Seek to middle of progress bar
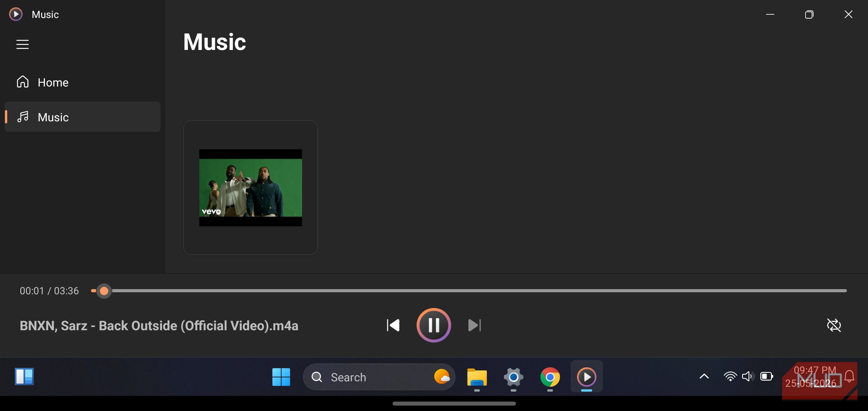The width and height of the screenshot is (868, 411). (x=469, y=291)
